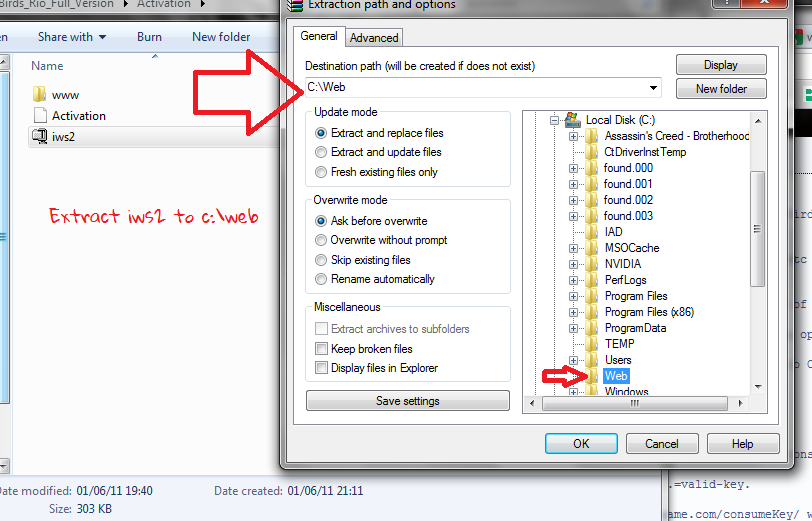Expand the Users folder tree node

point(573,360)
